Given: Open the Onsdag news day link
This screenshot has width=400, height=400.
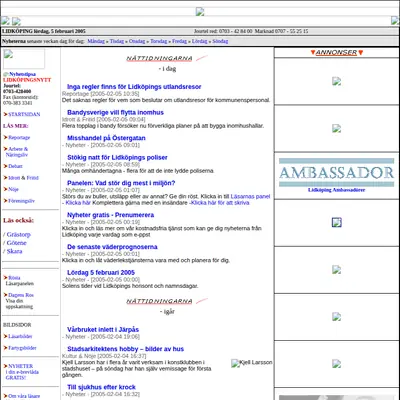Looking at the screenshot, I should coord(137,41).
